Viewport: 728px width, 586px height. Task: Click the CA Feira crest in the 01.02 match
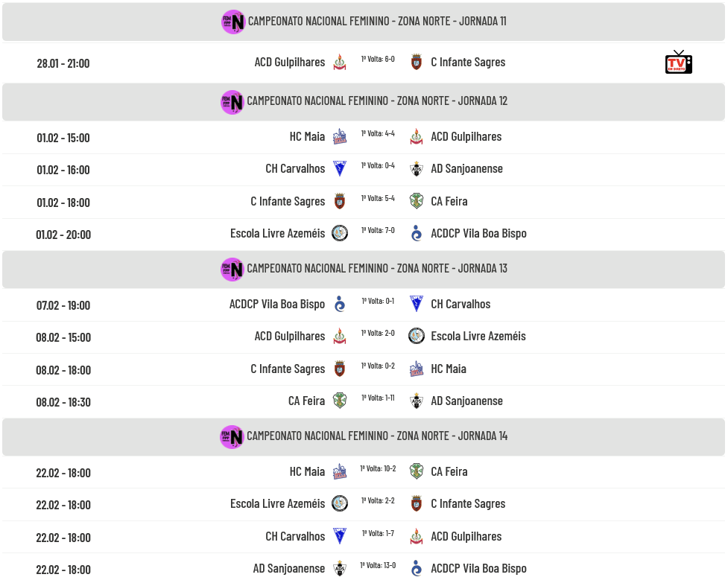[417, 201]
